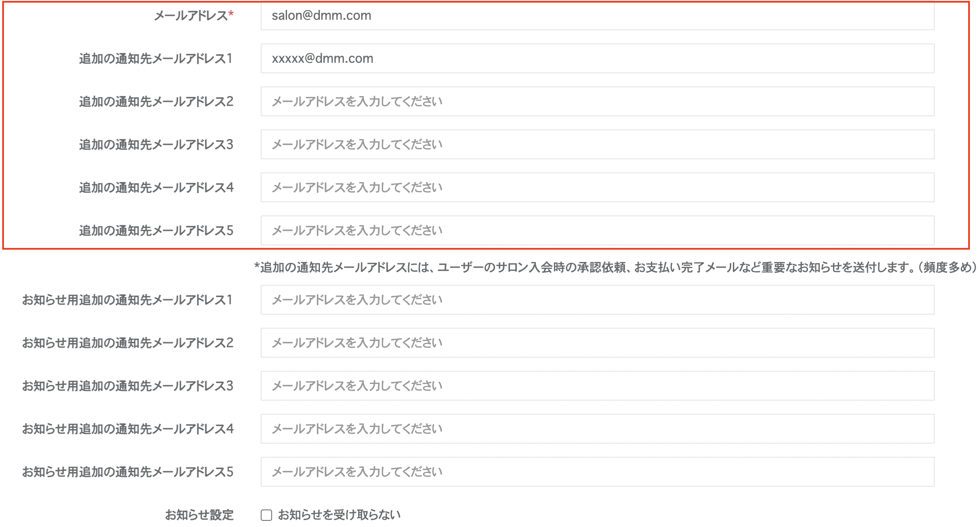The width and height of the screenshot is (980, 527).
Task: Click the お知らせ用追加の通知先メールアドレス1 label text
Action: 127,300
